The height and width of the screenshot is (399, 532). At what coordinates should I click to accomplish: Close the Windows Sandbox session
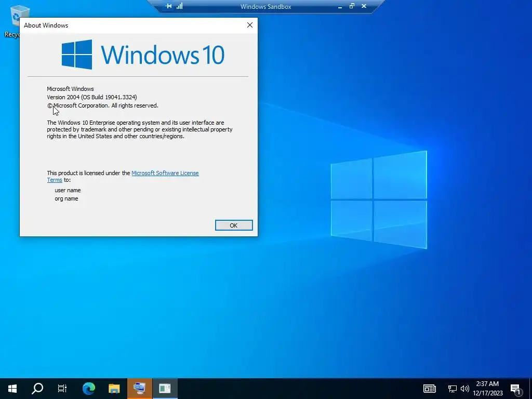click(364, 6)
